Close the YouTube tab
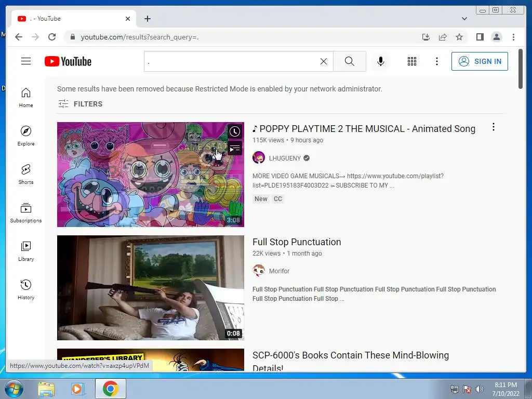The image size is (532, 399). [x=128, y=19]
